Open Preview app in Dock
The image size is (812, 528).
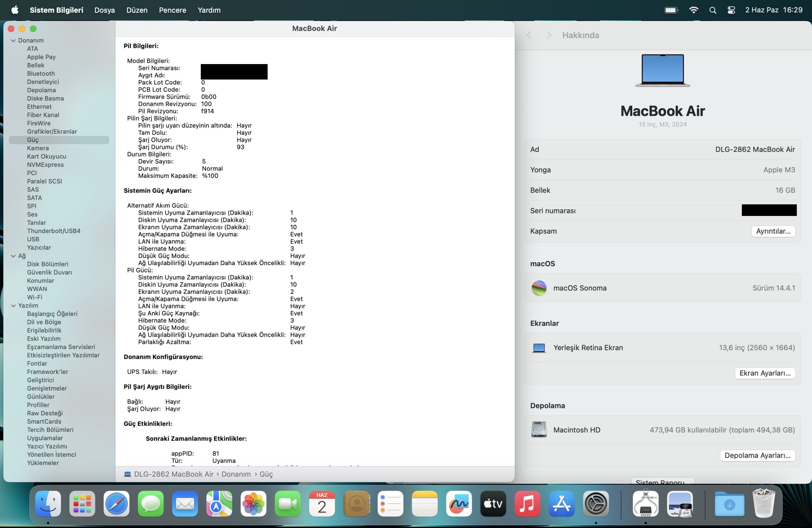[680, 504]
